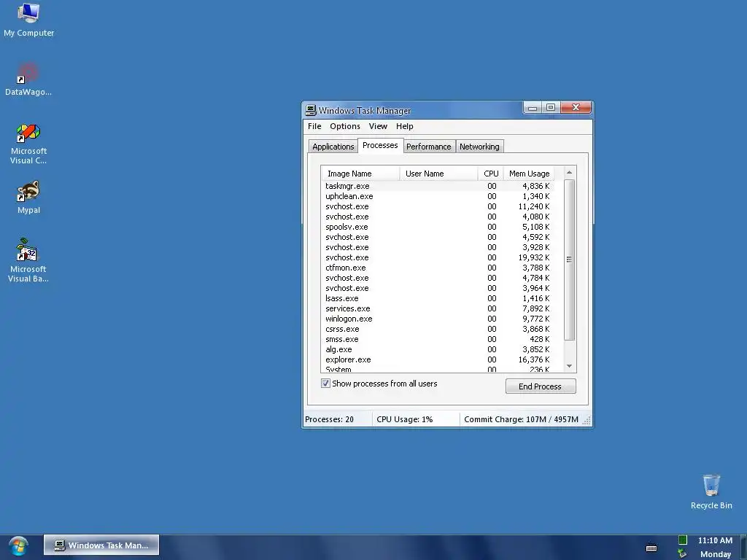
Task: Open the Help menu
Action: (x=404, y=126)
